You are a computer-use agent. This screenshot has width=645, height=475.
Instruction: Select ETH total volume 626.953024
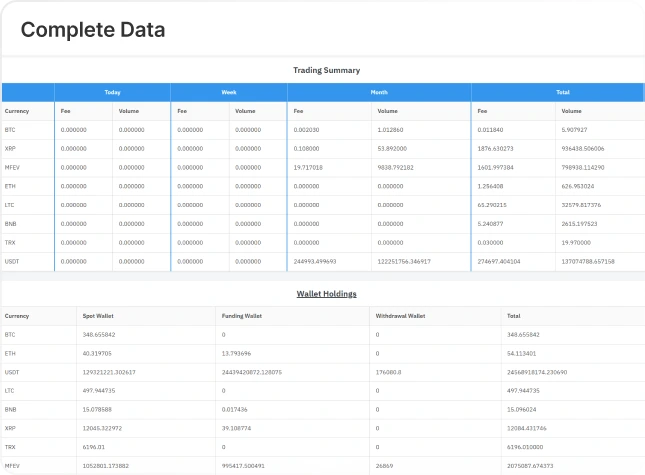tap(578, 186)
